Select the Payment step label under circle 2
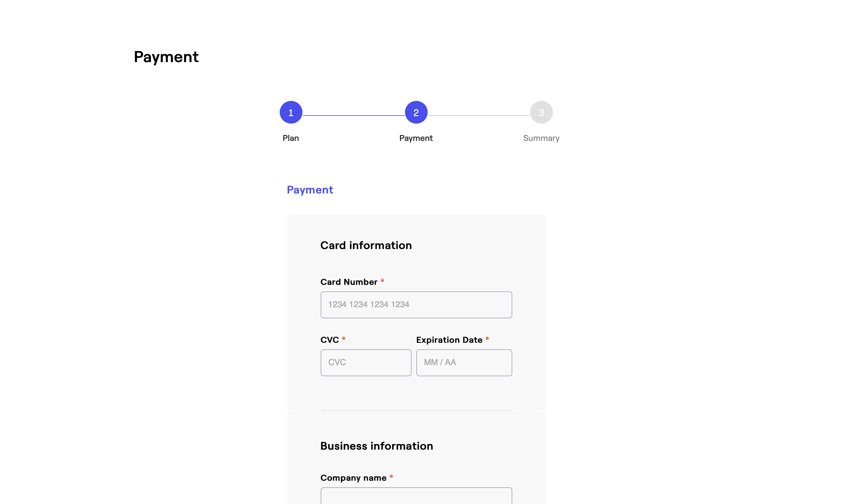This screenshot has width=841, height=504. coord(416,138)
